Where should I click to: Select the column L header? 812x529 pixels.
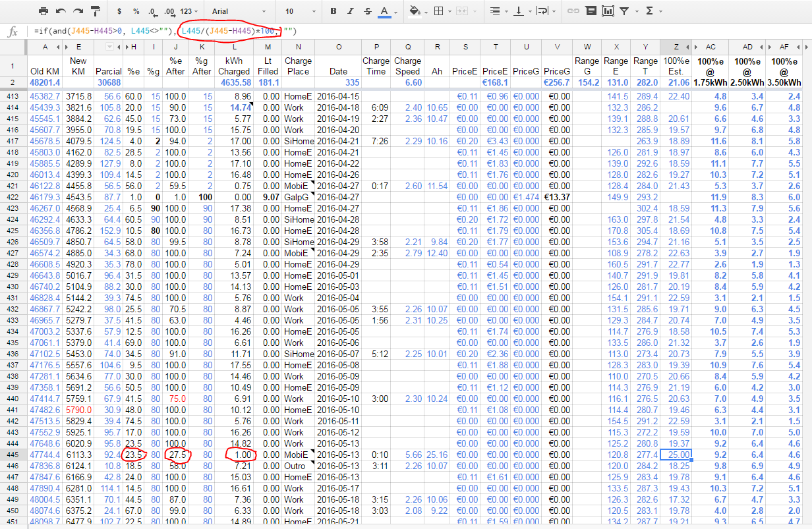234,47
